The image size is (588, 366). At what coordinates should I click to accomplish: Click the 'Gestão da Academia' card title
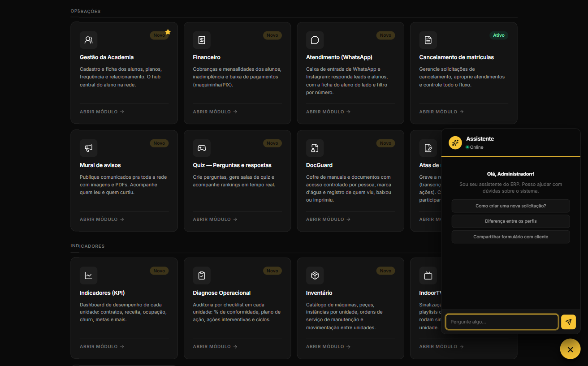tap(107, 57)
